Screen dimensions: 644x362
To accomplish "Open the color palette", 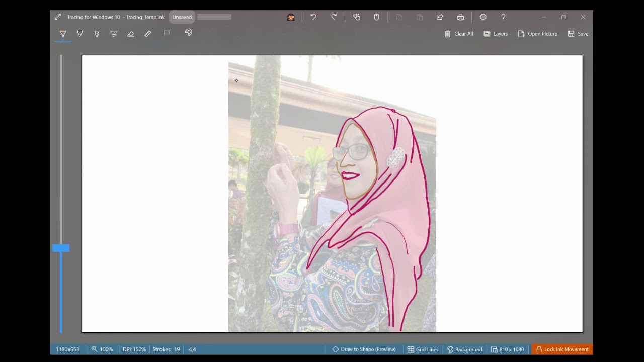I will (189, 33).
